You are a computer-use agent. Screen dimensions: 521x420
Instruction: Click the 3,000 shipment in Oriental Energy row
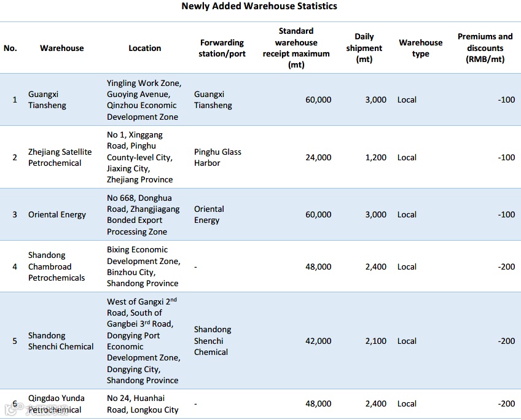click(376, 214)
